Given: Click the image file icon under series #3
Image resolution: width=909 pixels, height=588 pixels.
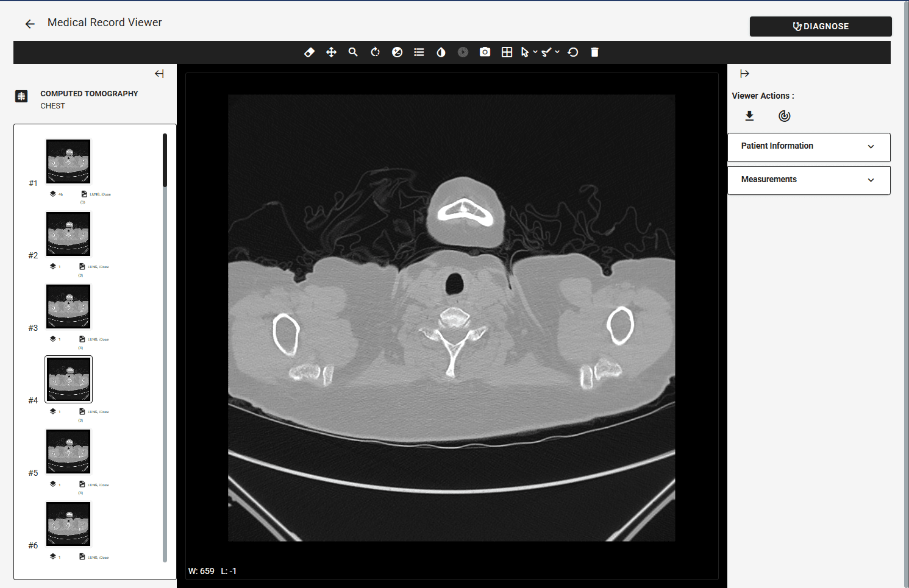Looking at the screenshot, I should point(82,339).
